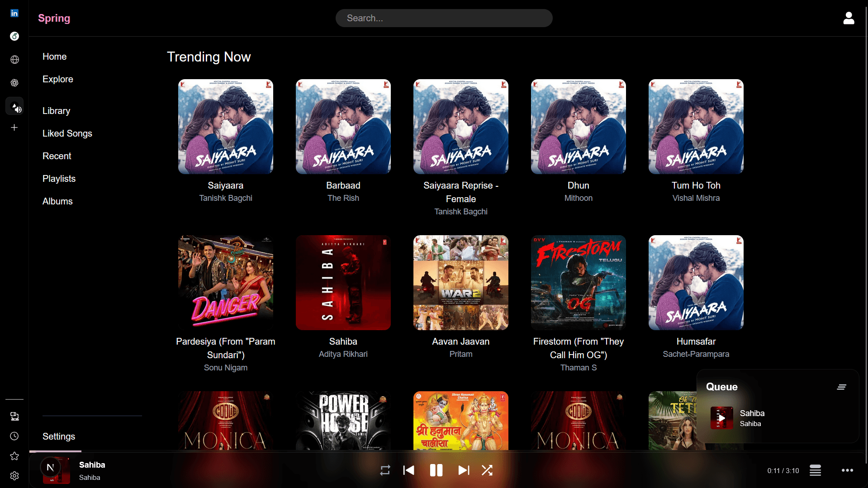Skip to the next track

[x=464, y=470]
